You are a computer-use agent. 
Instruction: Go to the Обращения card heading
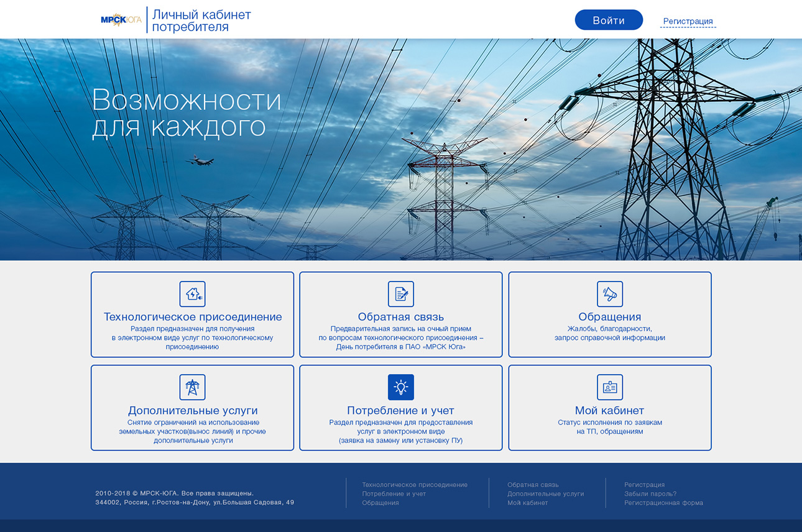pyautogui.click(x=610, y=317)
